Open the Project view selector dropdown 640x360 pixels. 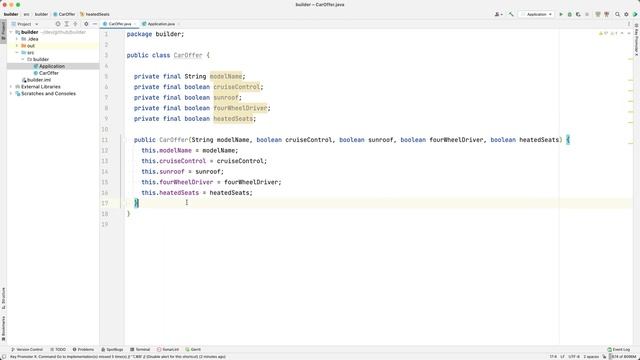pyautogui.click(x=25, y=24)
